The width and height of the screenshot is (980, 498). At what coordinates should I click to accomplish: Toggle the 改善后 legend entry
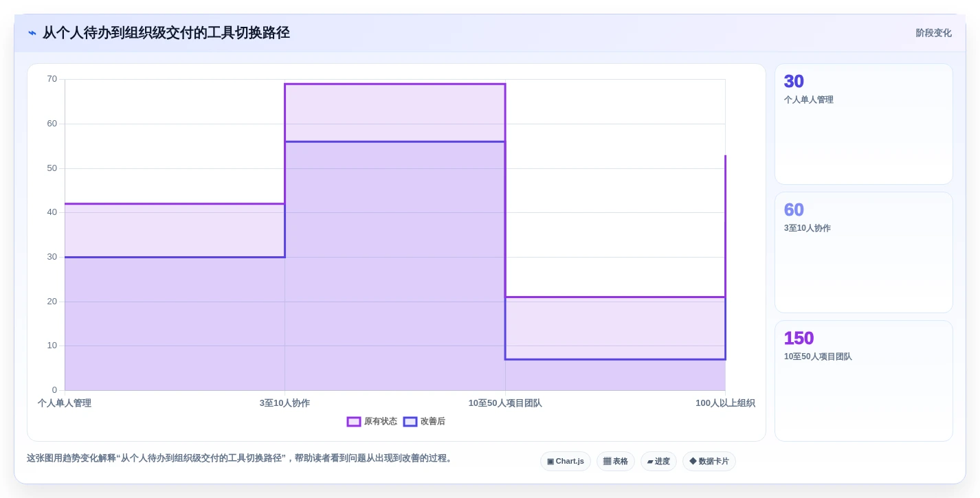point(424,422)
